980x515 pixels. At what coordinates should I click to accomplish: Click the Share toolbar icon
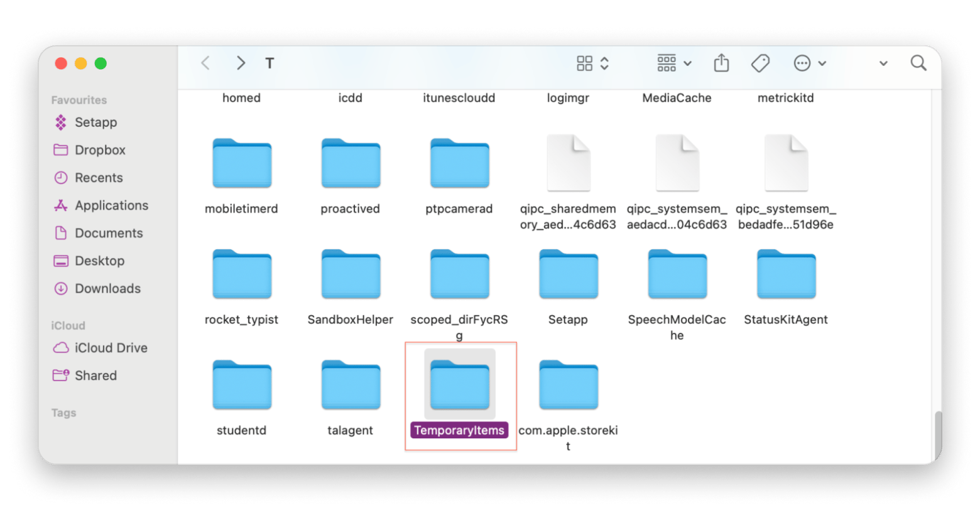(x=721, y=63)
